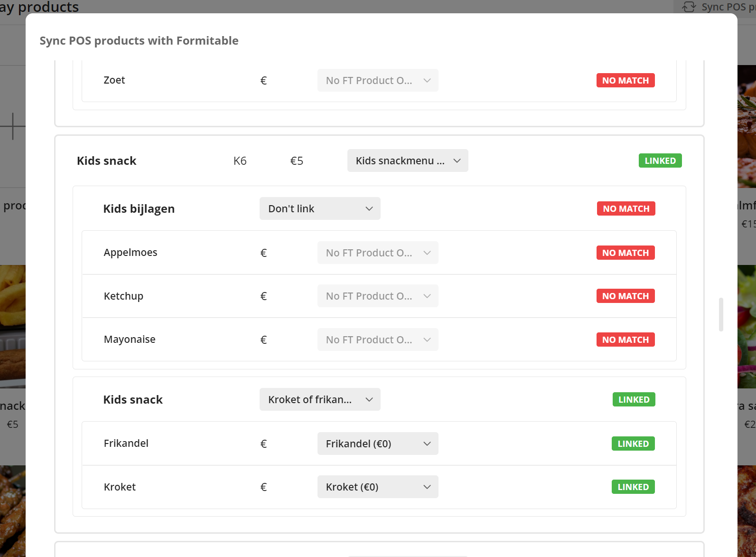Click the NO MATCH badge for Kids bijlagen
The height and width of the screenshot is (557, 756).
tap(625, 208)
